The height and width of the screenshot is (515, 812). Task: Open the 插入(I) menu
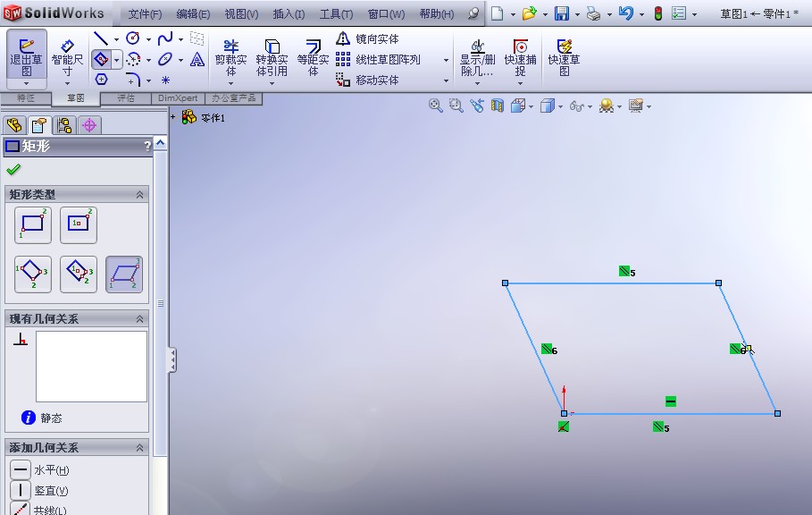coord(289,14)
